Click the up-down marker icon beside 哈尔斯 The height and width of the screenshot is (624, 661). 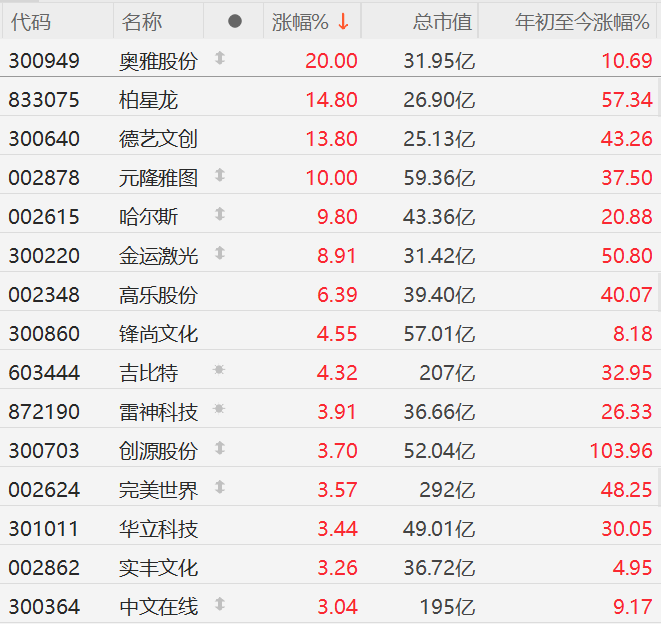pos(220,214)
